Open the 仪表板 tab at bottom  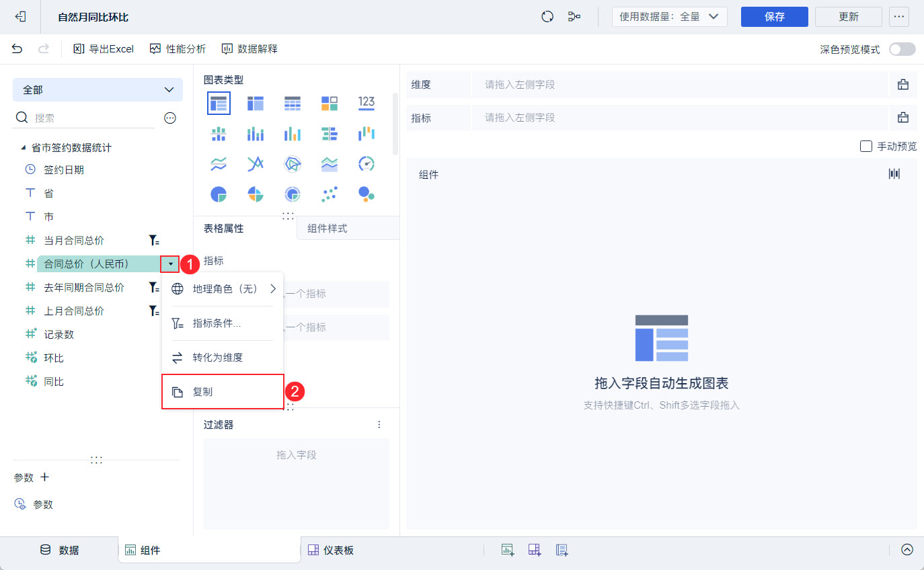pos(331,550)
